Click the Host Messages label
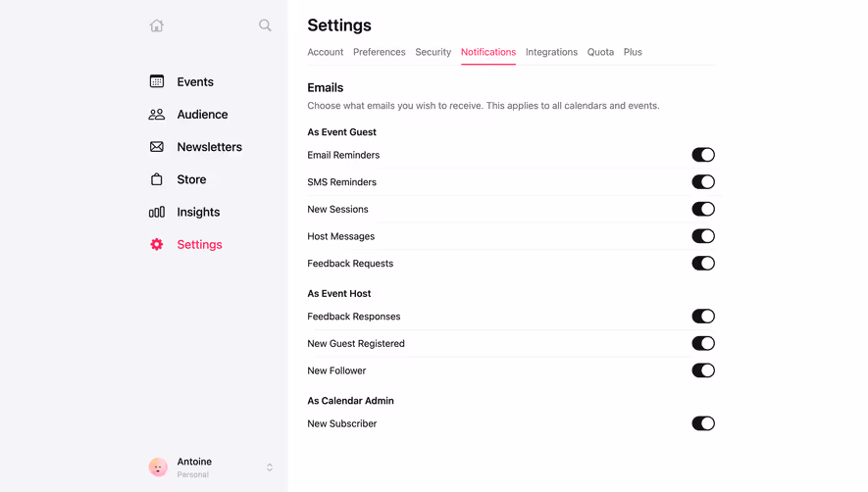 pos(341,236)
